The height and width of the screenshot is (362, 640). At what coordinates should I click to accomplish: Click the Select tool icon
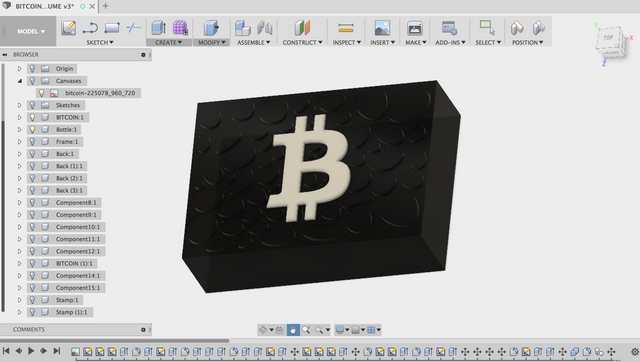click(x=487, y=27)
